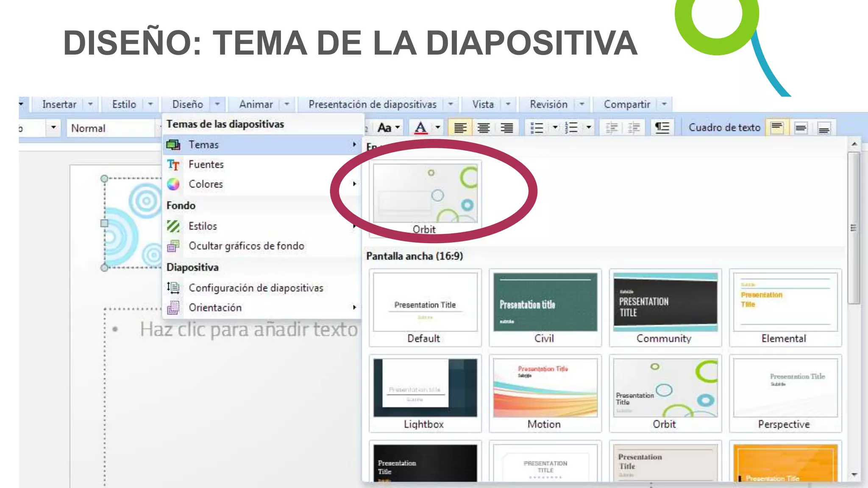
Task: Click the Orientación icon
Action: tap(173, 308)
